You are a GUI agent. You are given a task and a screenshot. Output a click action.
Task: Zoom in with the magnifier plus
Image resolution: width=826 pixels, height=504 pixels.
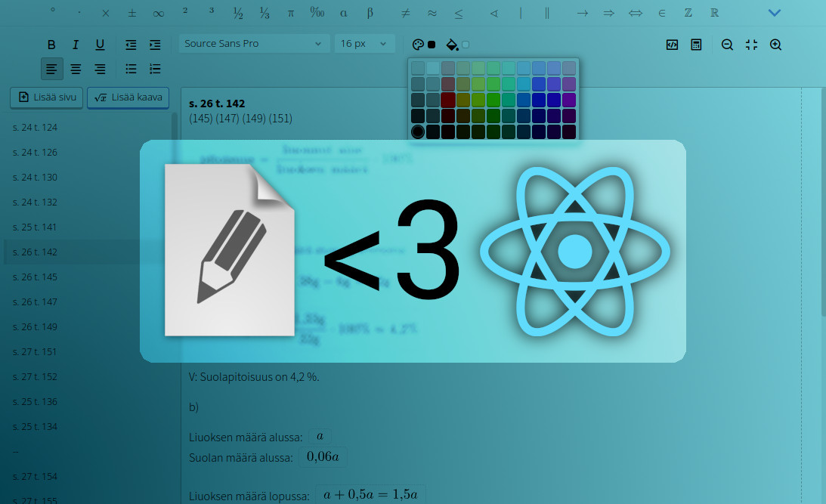775,45
